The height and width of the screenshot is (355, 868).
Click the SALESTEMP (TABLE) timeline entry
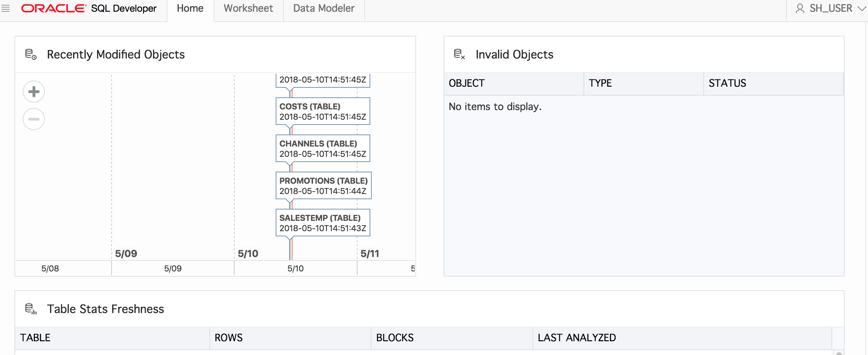(323, 223)
